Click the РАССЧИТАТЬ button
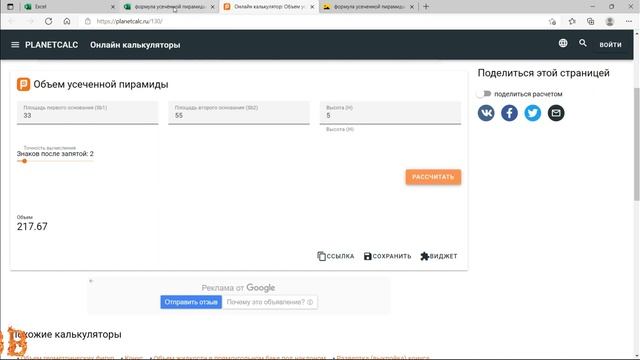This screenshot has width=640, height=360. 433,177
